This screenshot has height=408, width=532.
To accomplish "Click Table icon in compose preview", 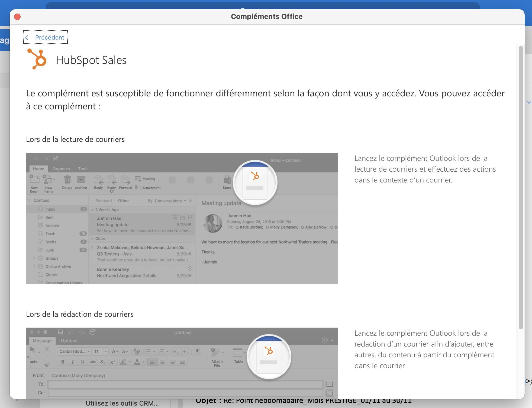I will click(x=238, y=352).
